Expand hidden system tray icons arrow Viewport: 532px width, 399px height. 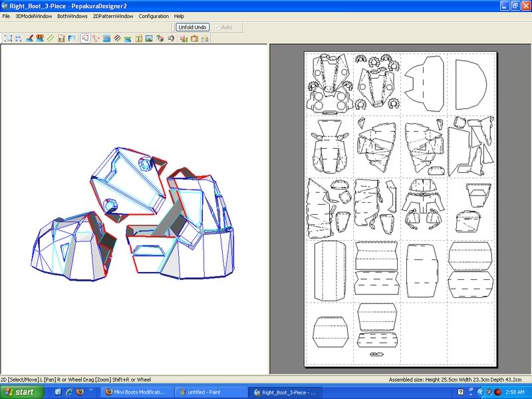[x=480, y=392]
